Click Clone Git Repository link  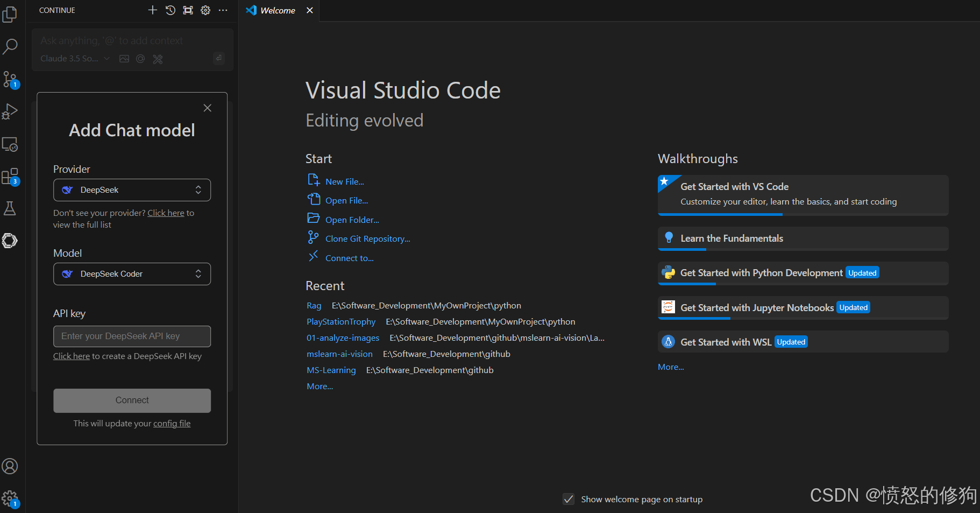(x=367, y=239)
